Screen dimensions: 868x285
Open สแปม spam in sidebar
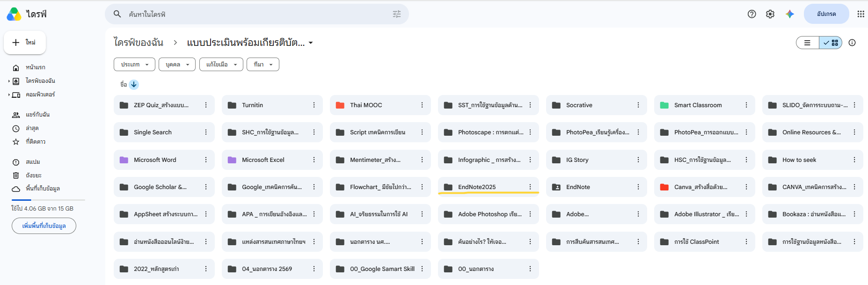[x=33, y=162]
